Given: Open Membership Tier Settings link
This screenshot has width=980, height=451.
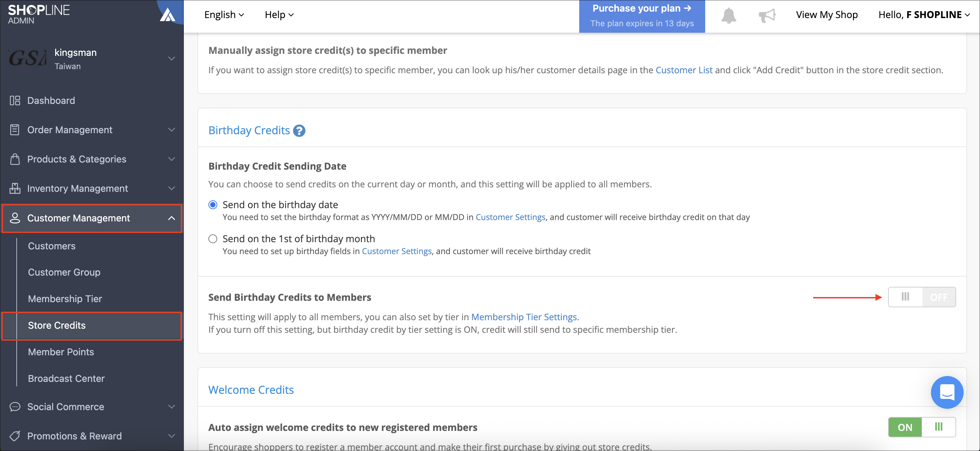Looking at the screenshot, I should (524, 317).
